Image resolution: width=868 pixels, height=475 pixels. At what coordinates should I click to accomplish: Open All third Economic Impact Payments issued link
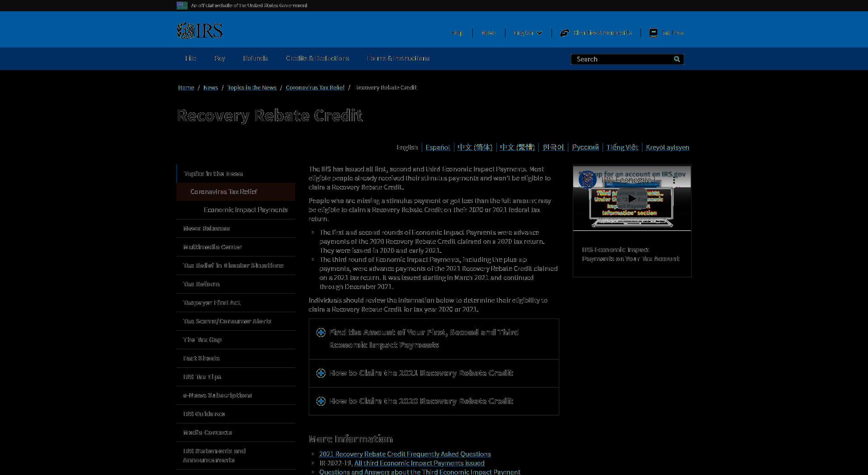coord(419,463)
